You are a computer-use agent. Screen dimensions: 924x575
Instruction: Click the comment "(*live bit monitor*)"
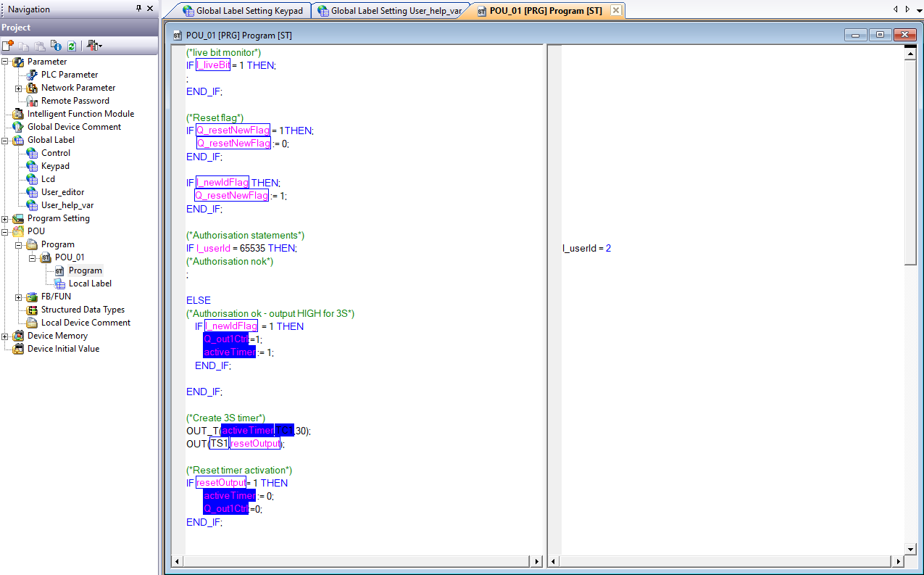(223, 52)
